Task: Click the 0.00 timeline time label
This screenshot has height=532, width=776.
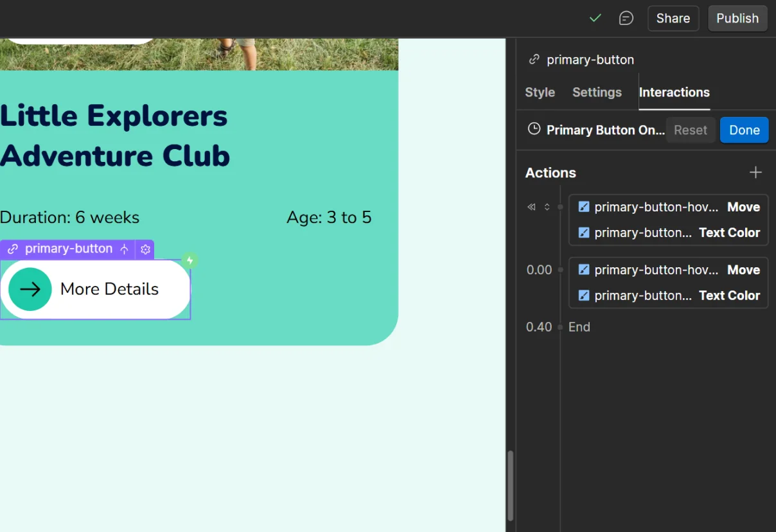Action: pos(539,270)
